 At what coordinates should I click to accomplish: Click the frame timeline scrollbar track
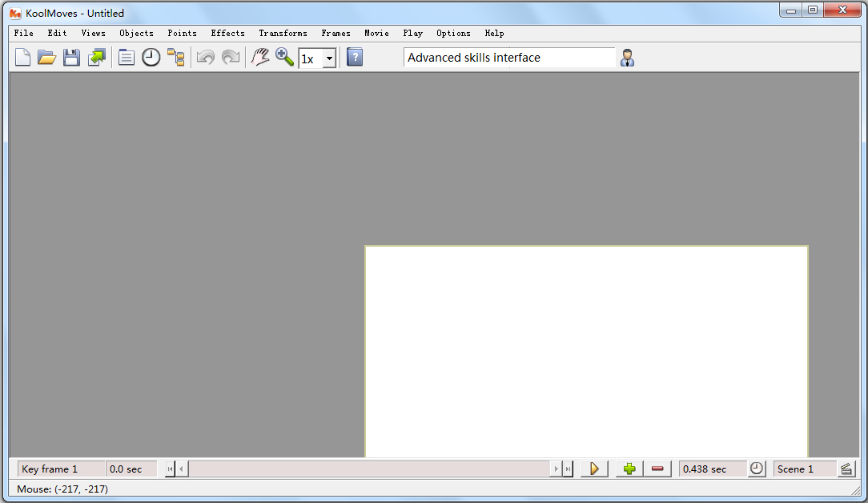coord(369,469)
